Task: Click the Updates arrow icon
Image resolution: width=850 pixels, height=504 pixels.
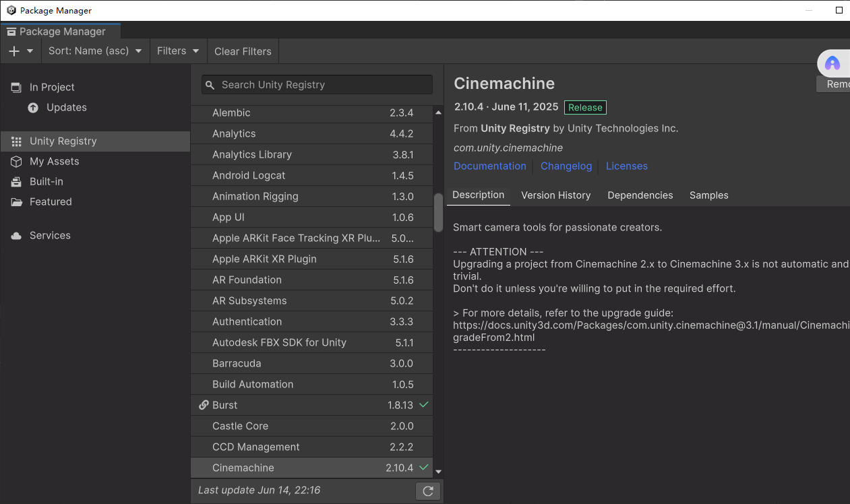Action: click(33, 107)
